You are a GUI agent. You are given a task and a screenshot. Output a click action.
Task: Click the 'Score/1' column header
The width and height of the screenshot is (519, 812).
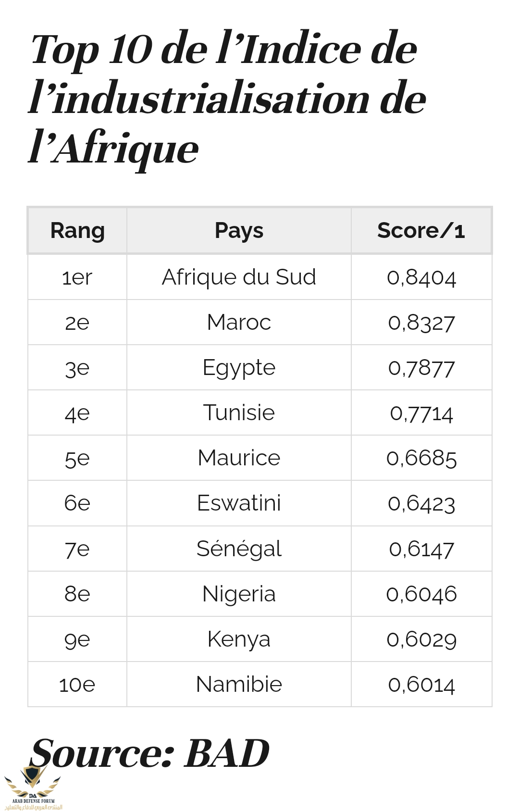tap(421, 230)
